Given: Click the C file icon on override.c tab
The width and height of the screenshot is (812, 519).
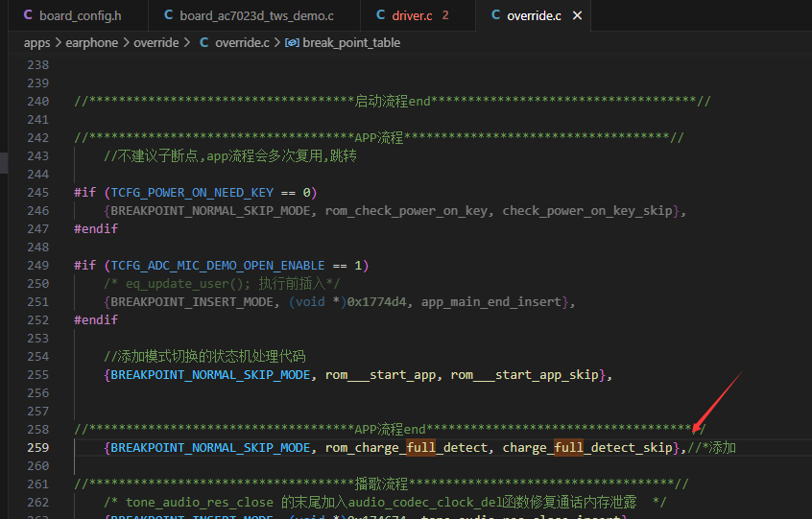Looking at the screenshot, I should 495,15.
